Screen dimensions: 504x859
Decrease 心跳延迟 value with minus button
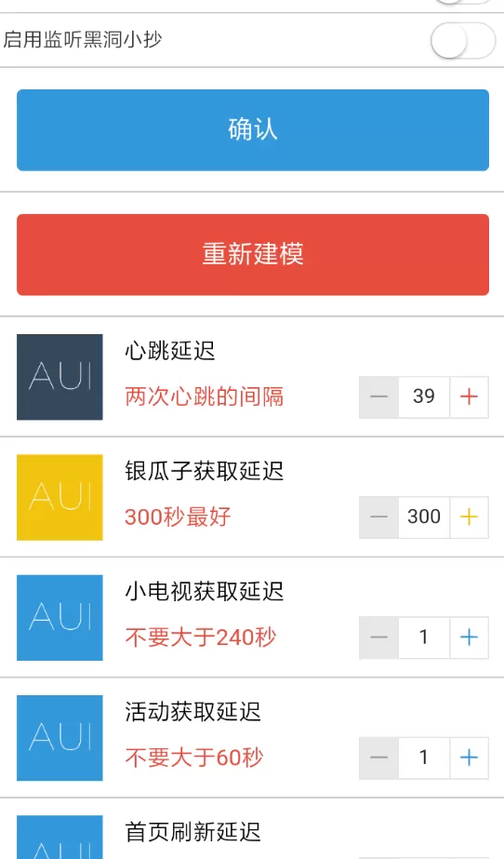coord(378,397)
